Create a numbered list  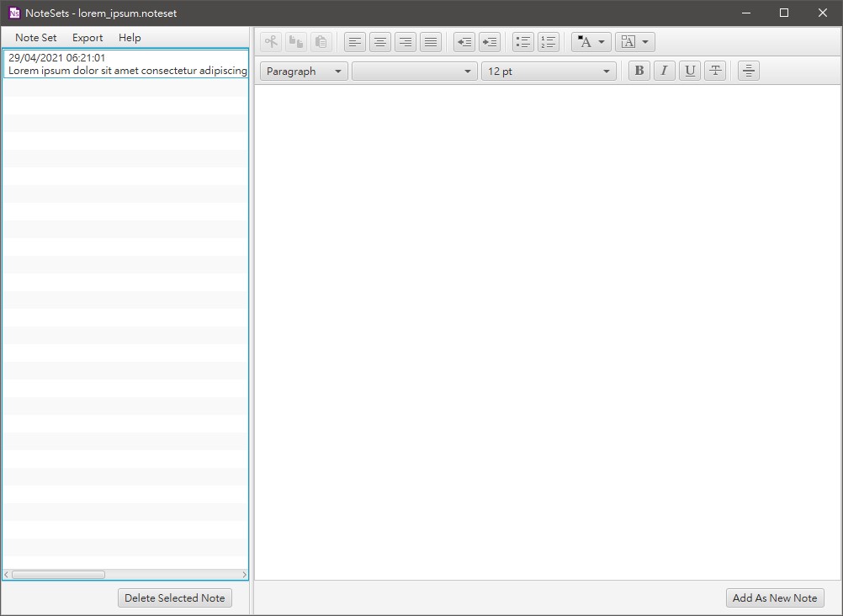[x=548, y=41]
